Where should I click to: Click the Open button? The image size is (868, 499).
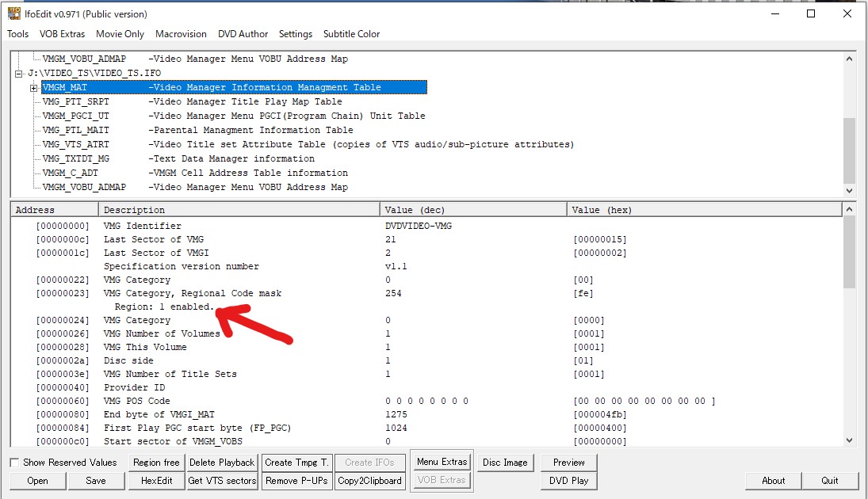[37, 481]
